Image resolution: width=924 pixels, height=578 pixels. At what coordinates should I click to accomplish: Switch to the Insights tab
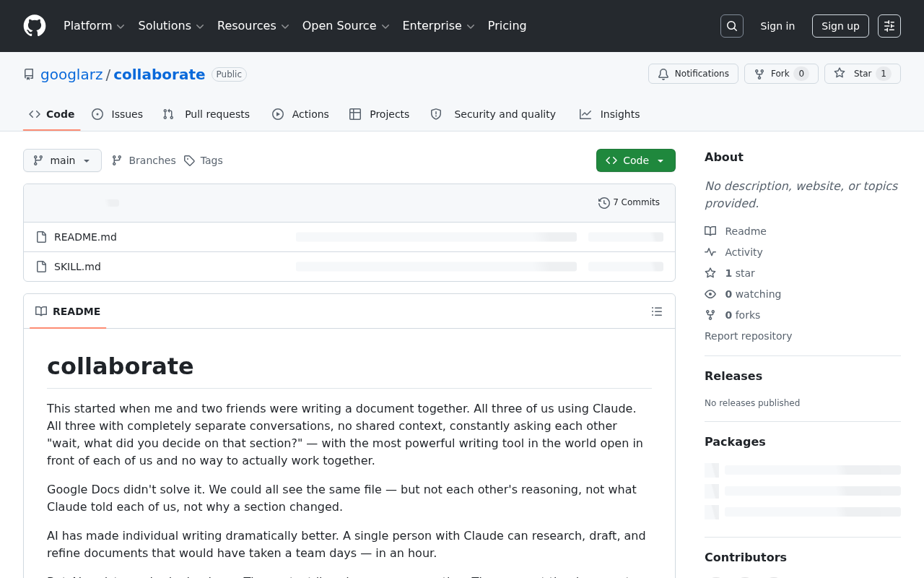[610, 114]
